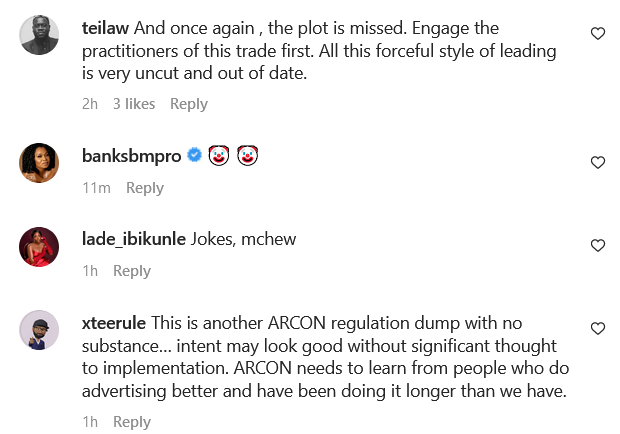Reply to lade_ibikunle's comment
This screenshot has width=620, height=434.
[132, 271]
